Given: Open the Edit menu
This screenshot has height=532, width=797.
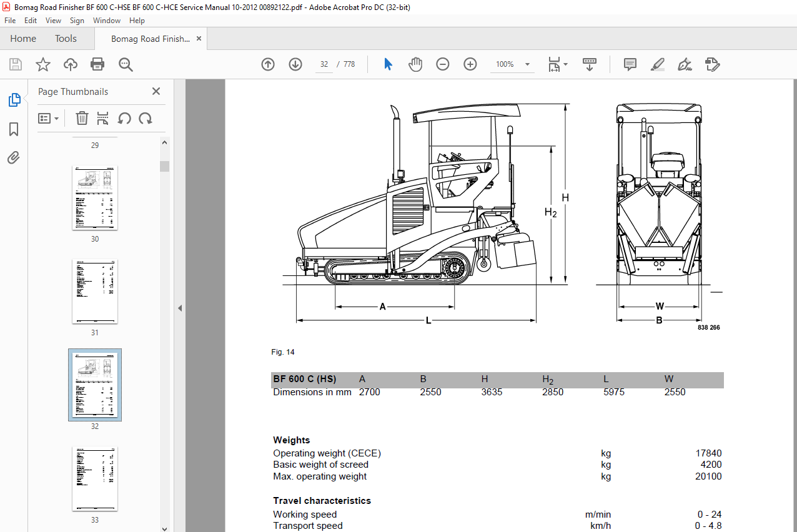Looking at the screenshot, I should tap(31, 21).
